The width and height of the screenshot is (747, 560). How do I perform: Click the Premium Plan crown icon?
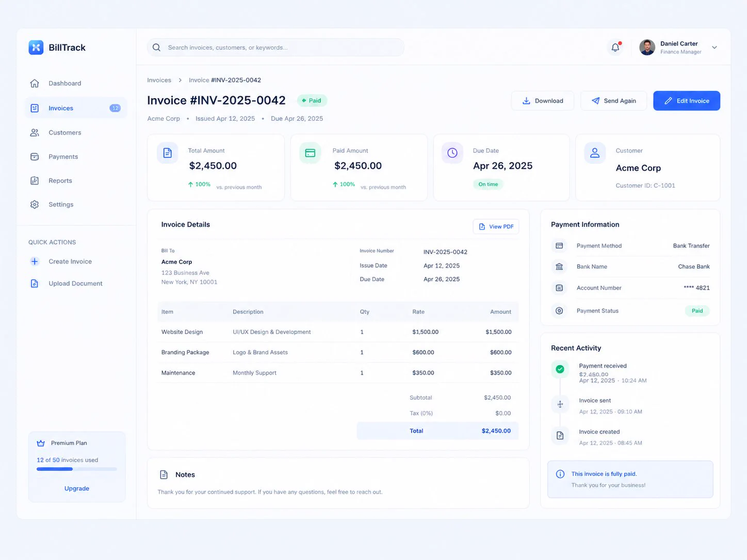pyautogui.click(x=41, y=443)
